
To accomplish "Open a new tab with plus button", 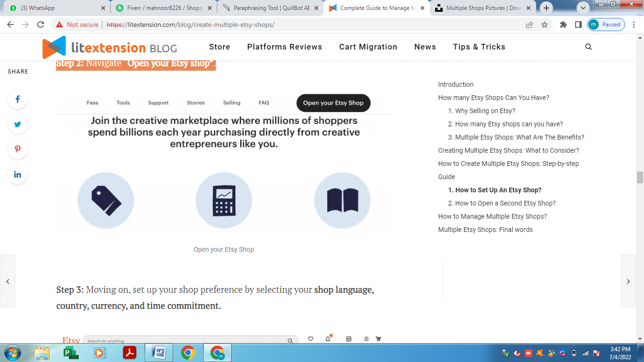I will pos(546,8).
